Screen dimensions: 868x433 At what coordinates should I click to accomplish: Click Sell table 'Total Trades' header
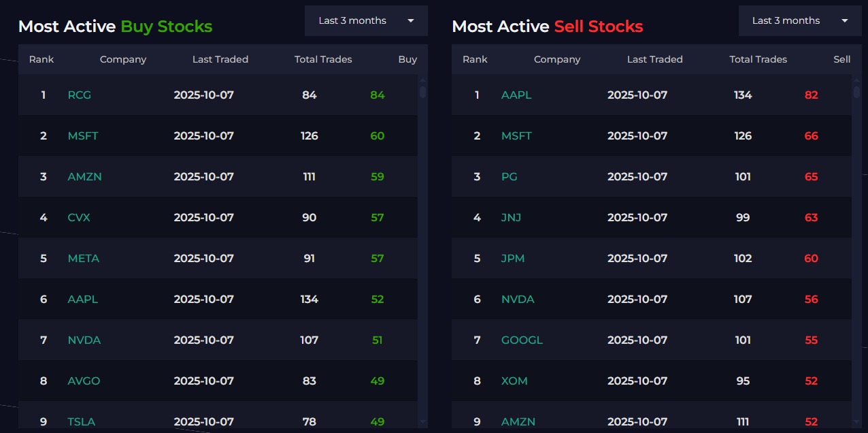[758, 59]
